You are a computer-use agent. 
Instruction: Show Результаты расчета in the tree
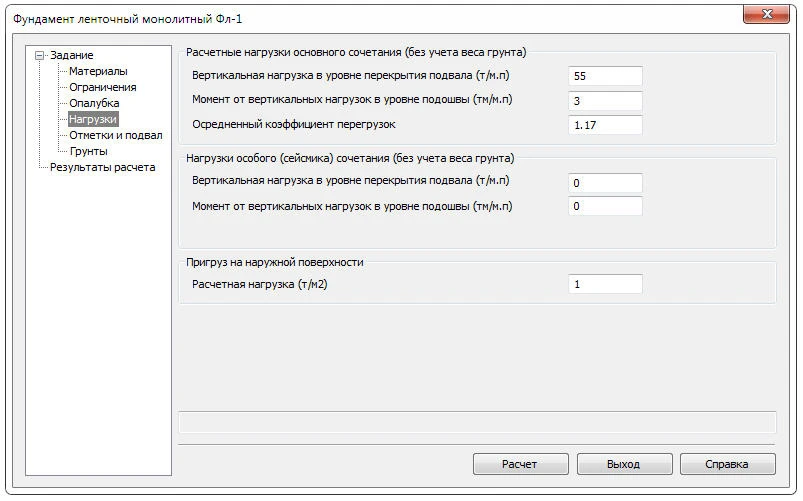pos(102,168)
